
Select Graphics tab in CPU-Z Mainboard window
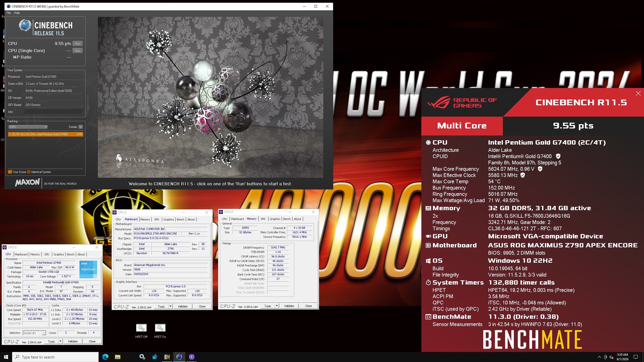169,219
